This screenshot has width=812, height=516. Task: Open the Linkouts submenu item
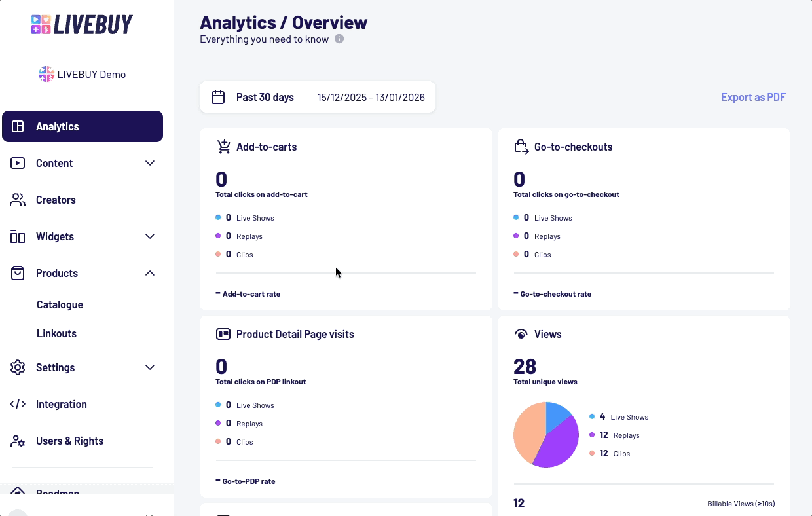pyautogui.click(x=56, y=333)
